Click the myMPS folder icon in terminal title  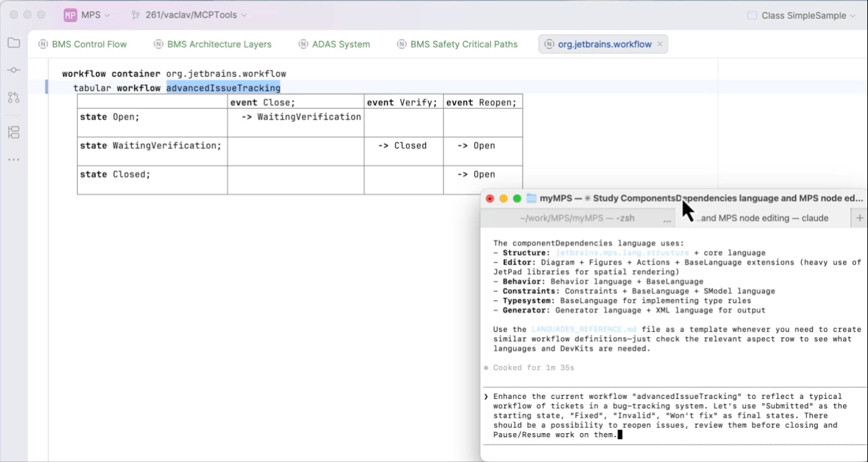tap(531, 198)
